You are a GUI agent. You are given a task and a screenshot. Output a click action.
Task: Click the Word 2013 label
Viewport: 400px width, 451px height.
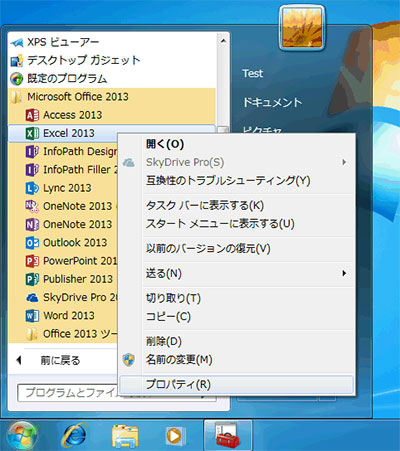click(x=69, y=315)
